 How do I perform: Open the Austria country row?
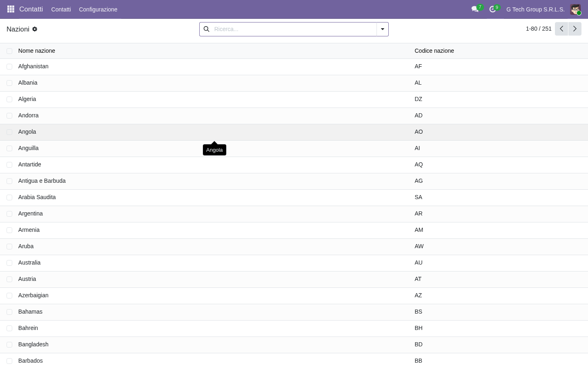(x=294, y=279)
